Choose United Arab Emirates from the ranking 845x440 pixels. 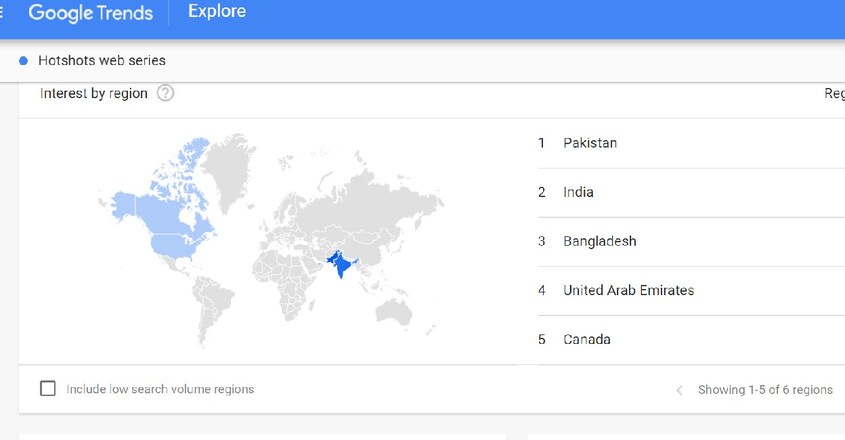pos(691,291)
